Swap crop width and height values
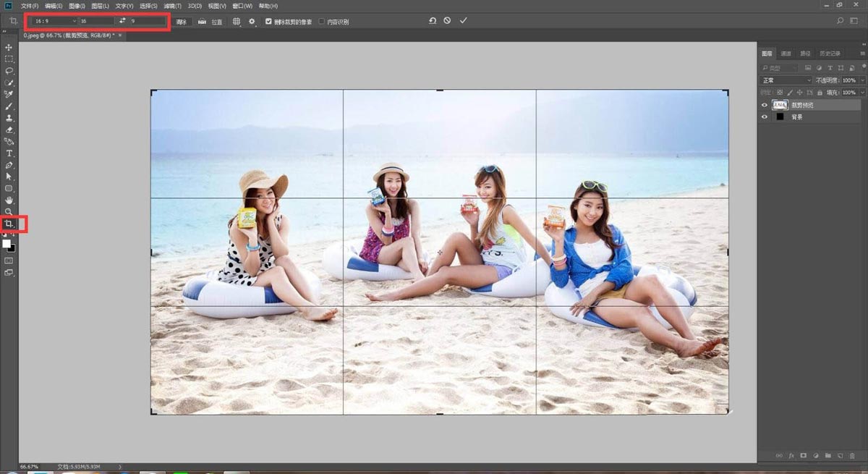This screenshot has height=474, width=868. tap(122, 21)
